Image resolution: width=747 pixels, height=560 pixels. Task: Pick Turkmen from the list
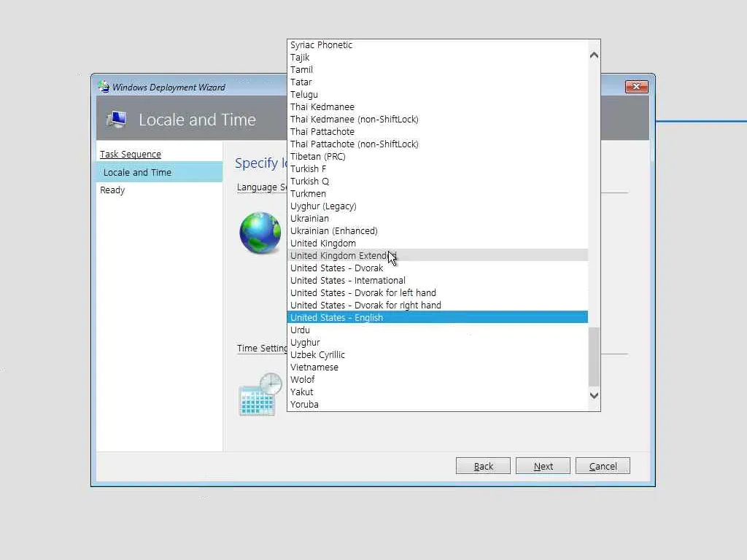coord(438,193)
